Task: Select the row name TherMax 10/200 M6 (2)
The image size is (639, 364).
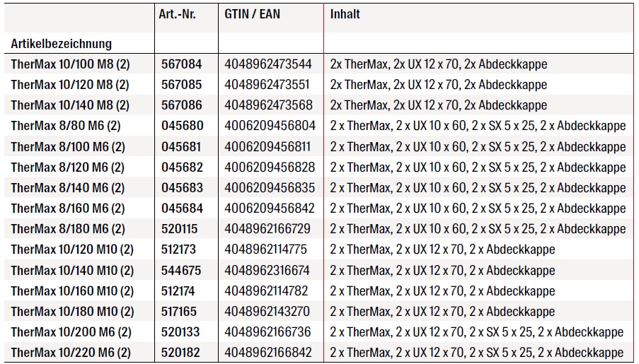Action: pyautogui.click(x=71, y=331)
